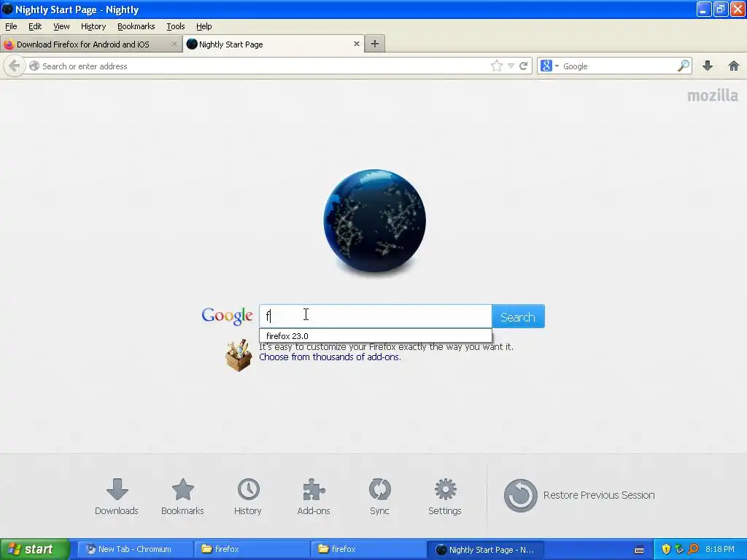Open the Edit menu

35,26
